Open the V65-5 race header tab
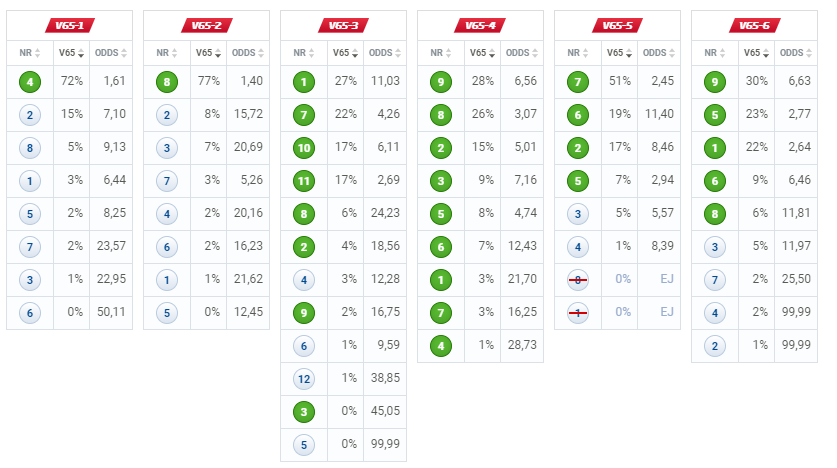 click(618, 26)
